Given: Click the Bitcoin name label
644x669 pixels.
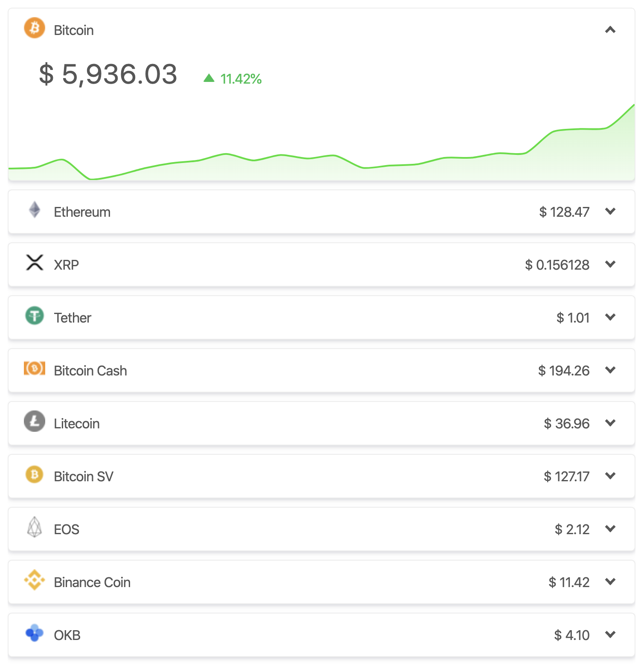Looking at the screenshot, I should click(x=74, y=30).
